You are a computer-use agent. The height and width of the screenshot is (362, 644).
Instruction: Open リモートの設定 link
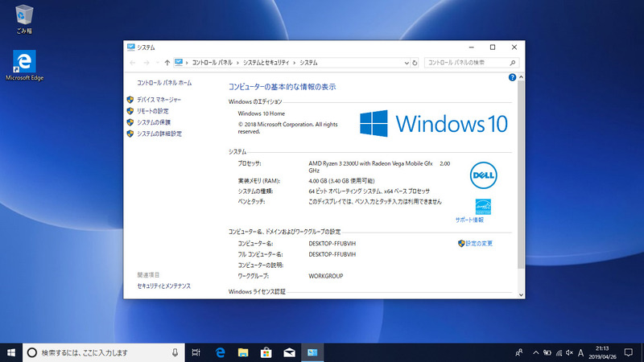click(153, 111)
